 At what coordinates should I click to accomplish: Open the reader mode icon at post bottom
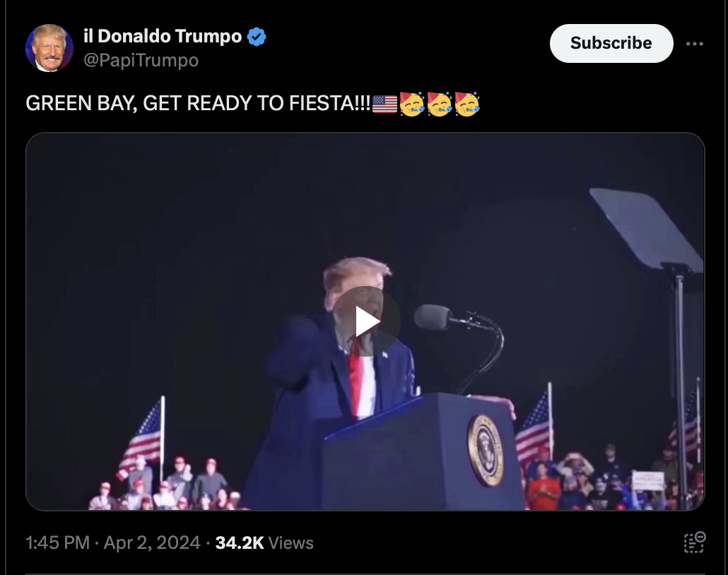pyautogui.click(x=695, y=543)
